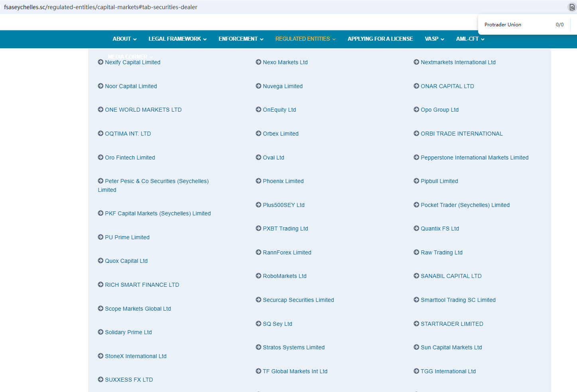The height and width of the screenshot is (392, 577).
Task: Click the arrow icon beside Plus500SEY Ltd
Action: tap(258, 205)
